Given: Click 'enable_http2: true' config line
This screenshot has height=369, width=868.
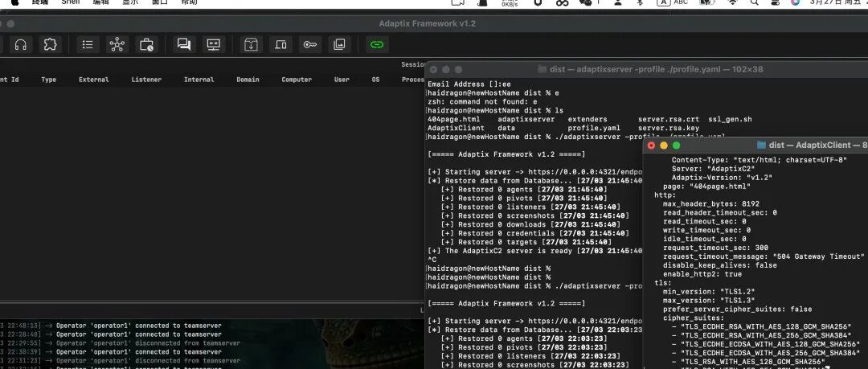Looking at the screenshot, I should pos(702,274).
